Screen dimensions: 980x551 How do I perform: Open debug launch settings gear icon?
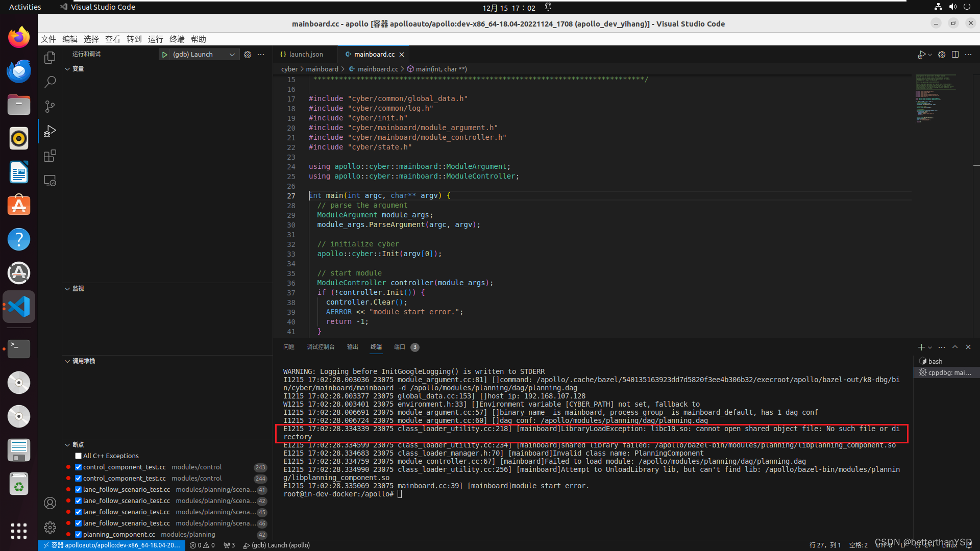(248, 54)
